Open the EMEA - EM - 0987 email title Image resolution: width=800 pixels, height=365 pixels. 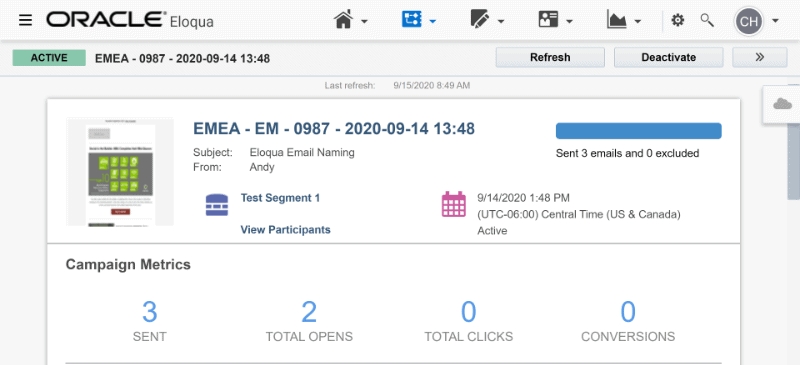pos(334,129)
